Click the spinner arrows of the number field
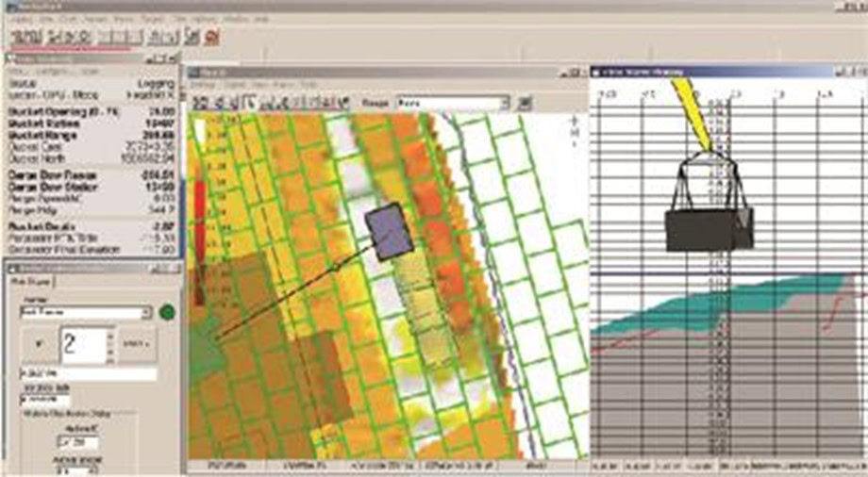Image resolution: width=868 pixels, height=477 pixels. pyautogui.click(x=109, y=346)
